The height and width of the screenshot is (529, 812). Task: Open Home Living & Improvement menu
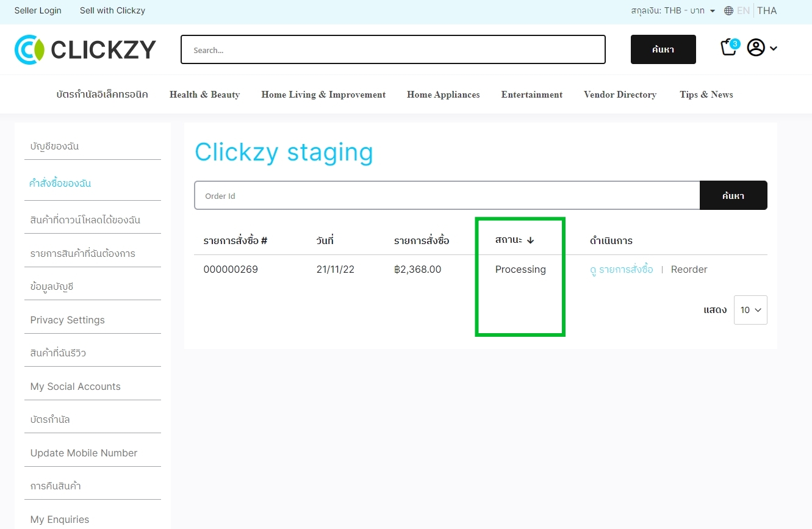(x=323, y=95)
